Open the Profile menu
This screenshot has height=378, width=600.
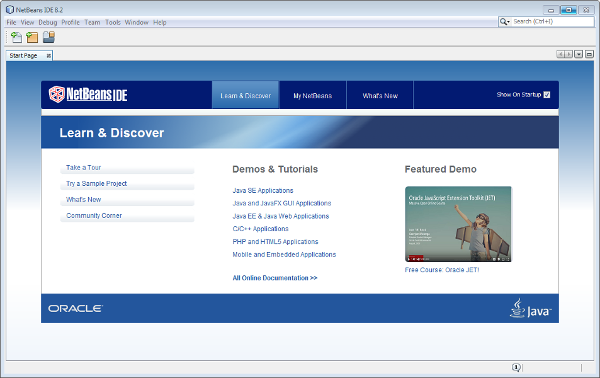click(x=71, y=22)
